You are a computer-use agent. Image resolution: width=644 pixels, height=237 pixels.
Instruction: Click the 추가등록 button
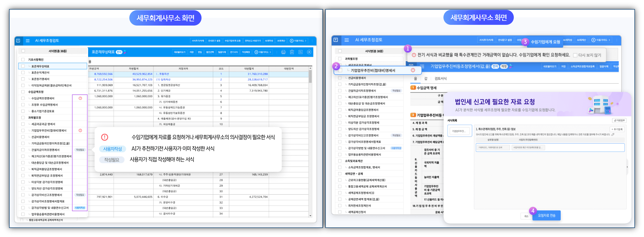(x=617, y=129)
